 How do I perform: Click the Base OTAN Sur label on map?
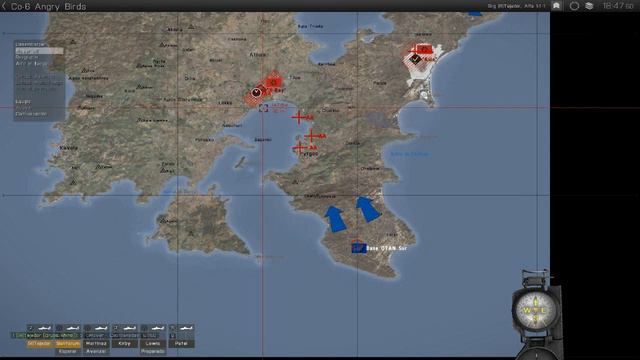click(x=387, y=248)
